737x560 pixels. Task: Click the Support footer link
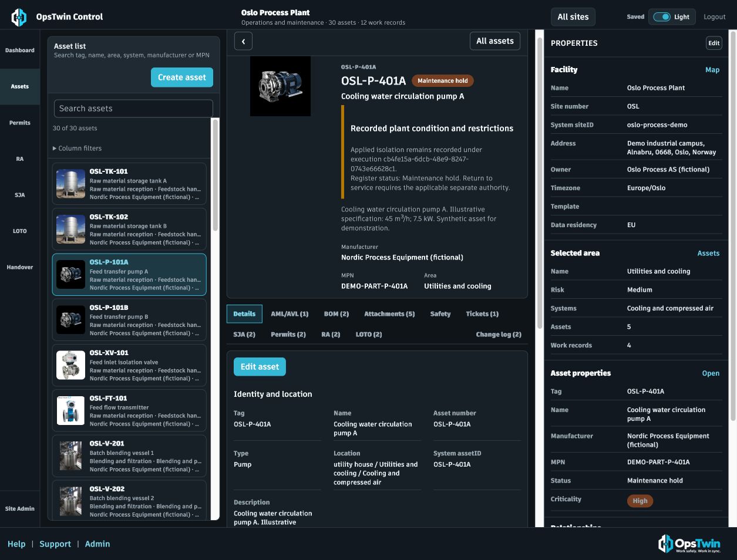(55, 544)
